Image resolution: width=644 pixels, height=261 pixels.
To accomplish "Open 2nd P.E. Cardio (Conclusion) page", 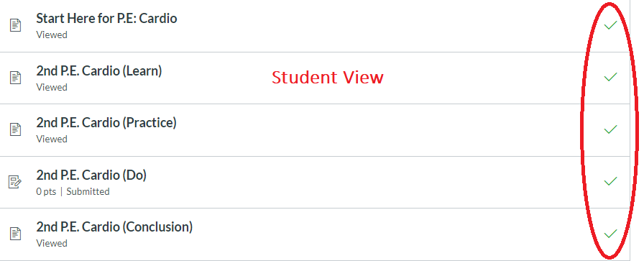I will (114, 227).
